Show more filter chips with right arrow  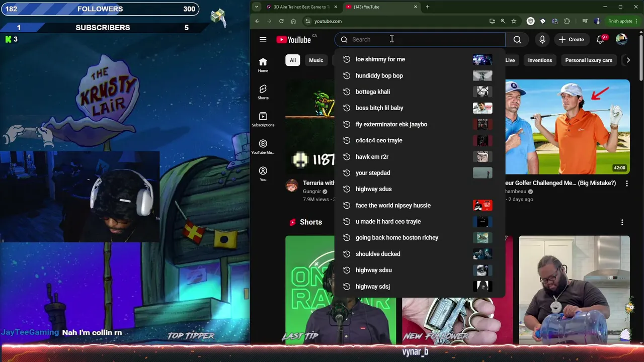[628, 60]
